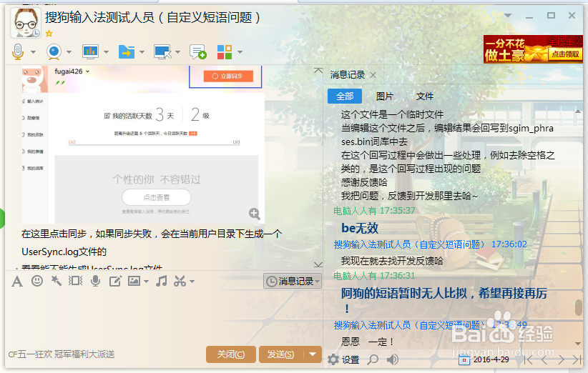Click the 点击领取 button on ad
588x373 pixels.
pyautogui.click(x=565, y=54)
